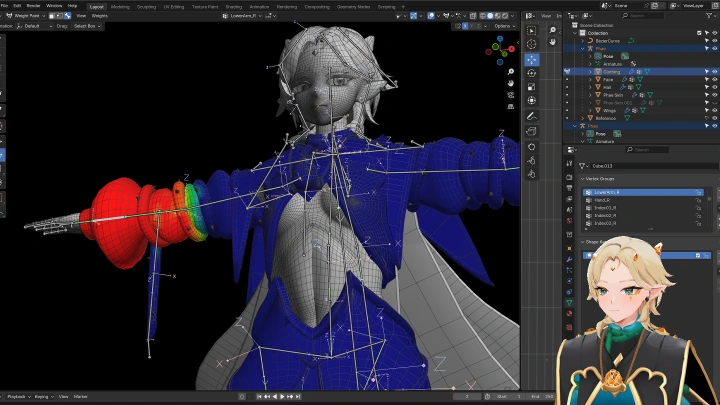The height and width of the screenshot is (405, 720).
Task: Open the outliner filter funnel
Action: (709, 16)
